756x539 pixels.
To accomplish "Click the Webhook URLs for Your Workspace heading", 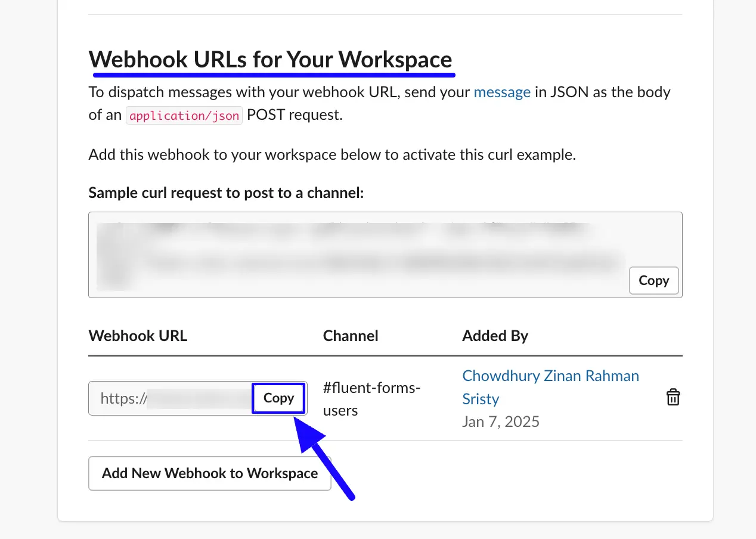I will pos(271,60).
